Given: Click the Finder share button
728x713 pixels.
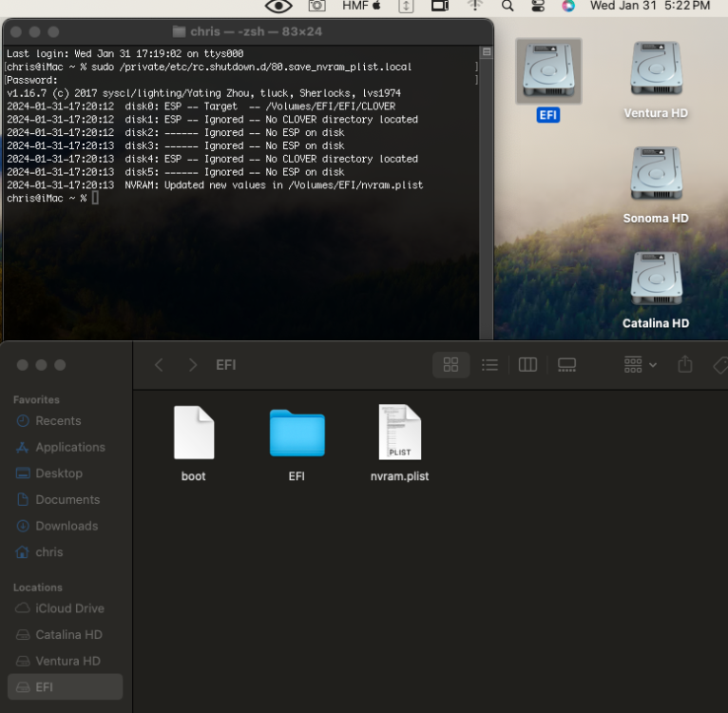Looking at the screenshot, I should pyautogui.click(x=685, y=365).
